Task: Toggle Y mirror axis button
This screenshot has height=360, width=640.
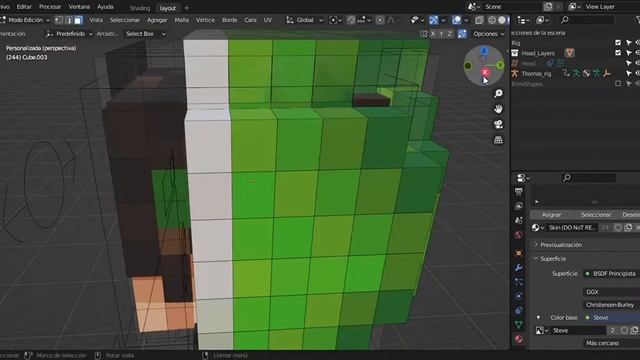Action: coord(441,34)
